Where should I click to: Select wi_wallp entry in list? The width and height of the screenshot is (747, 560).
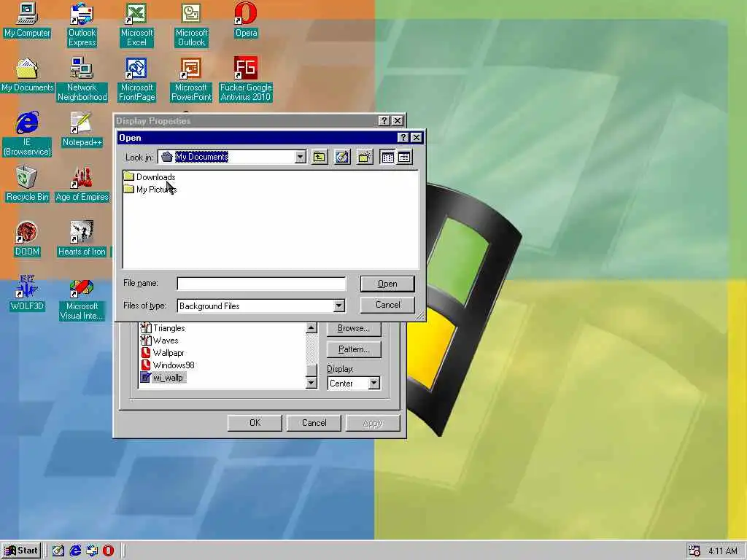(x=162, y=378)
